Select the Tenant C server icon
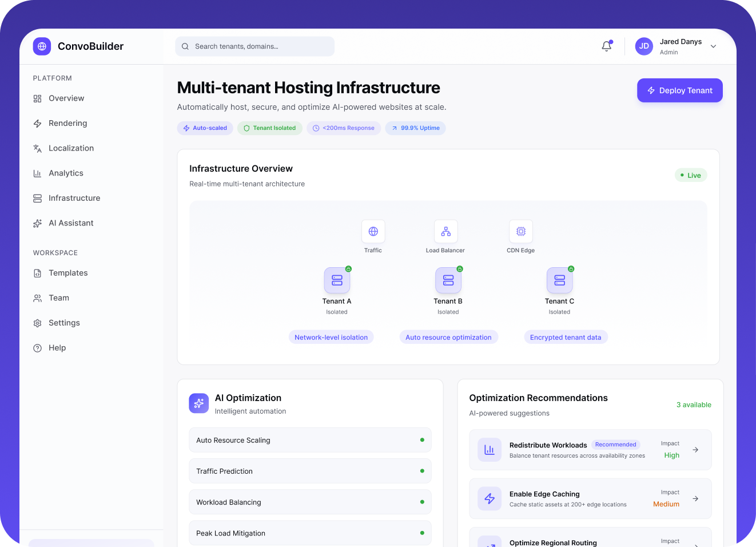This screenshot has height=547, width=756. coord(560,280)
